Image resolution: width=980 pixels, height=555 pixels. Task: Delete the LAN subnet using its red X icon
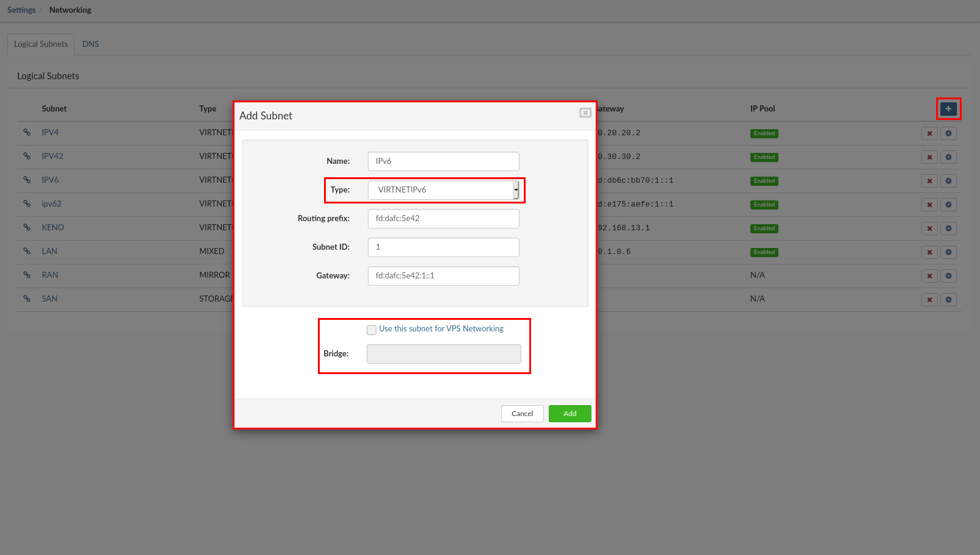click(x=930, y=252)
